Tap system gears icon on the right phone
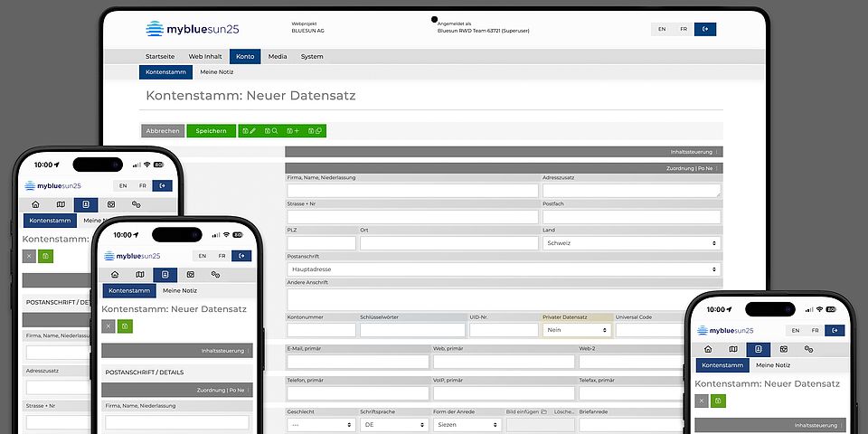Screen dimensions: 868x434 point(808,349)
